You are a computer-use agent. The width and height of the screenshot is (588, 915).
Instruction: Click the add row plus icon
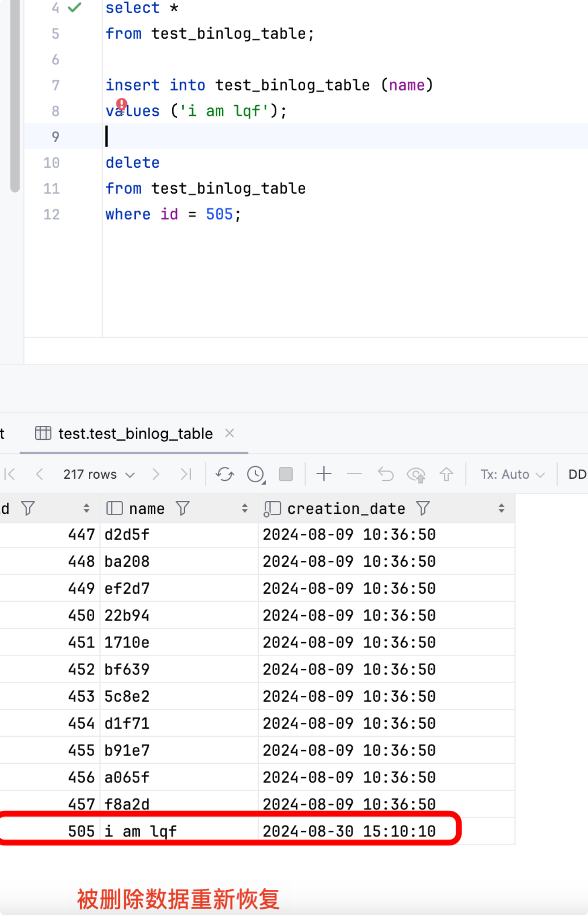pos(324,474)
